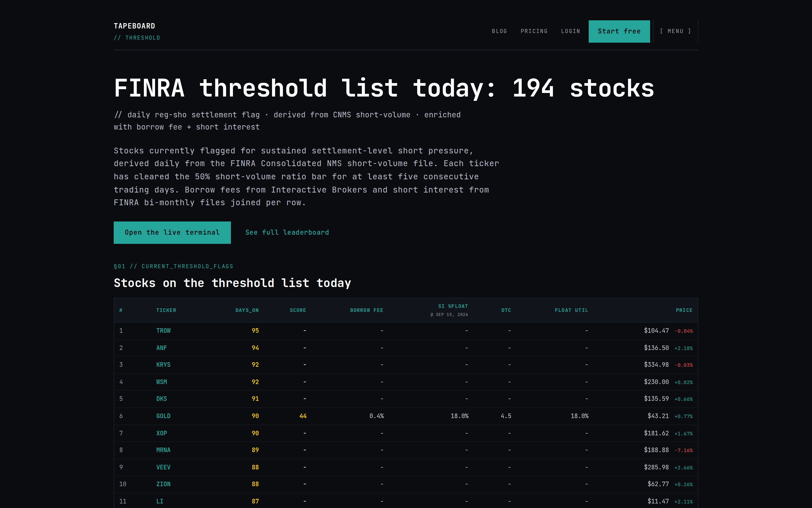This screenshot has height=508, width=812.
Task: Click the $334.98 price for KRYS
Action: pos(656,364)
